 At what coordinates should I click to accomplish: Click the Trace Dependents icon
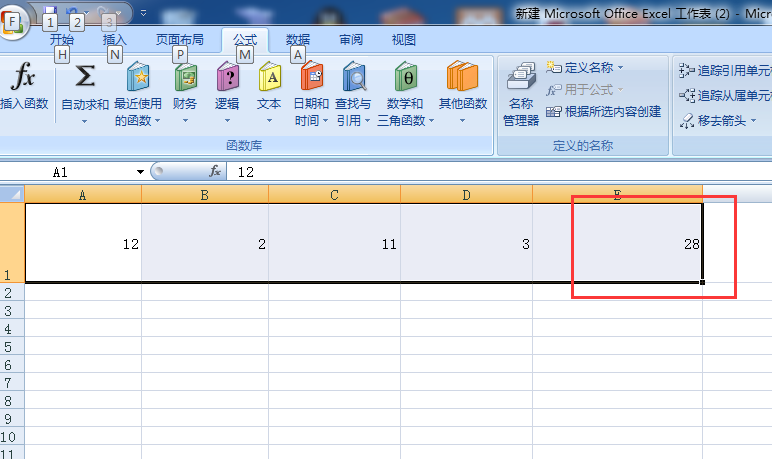(686, 95)
